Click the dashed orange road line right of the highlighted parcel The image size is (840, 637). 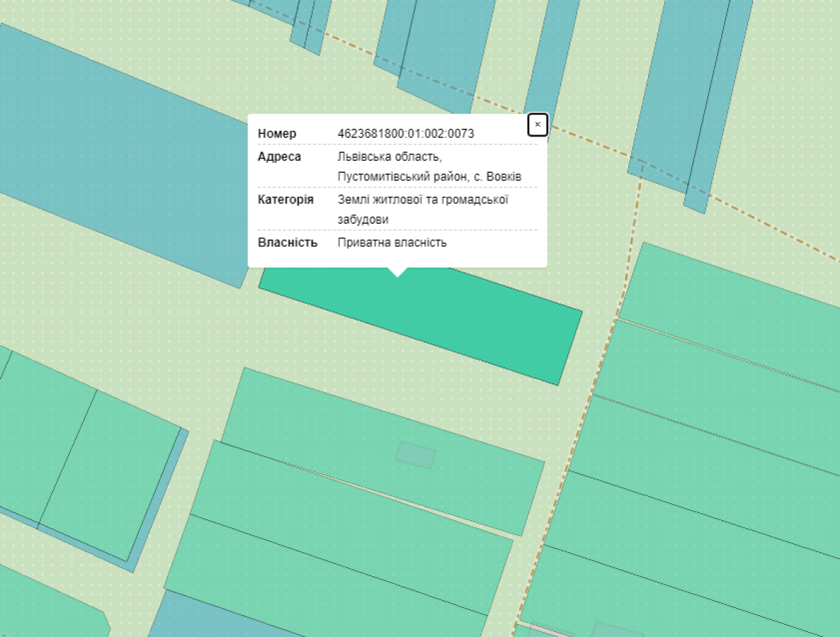609,333
